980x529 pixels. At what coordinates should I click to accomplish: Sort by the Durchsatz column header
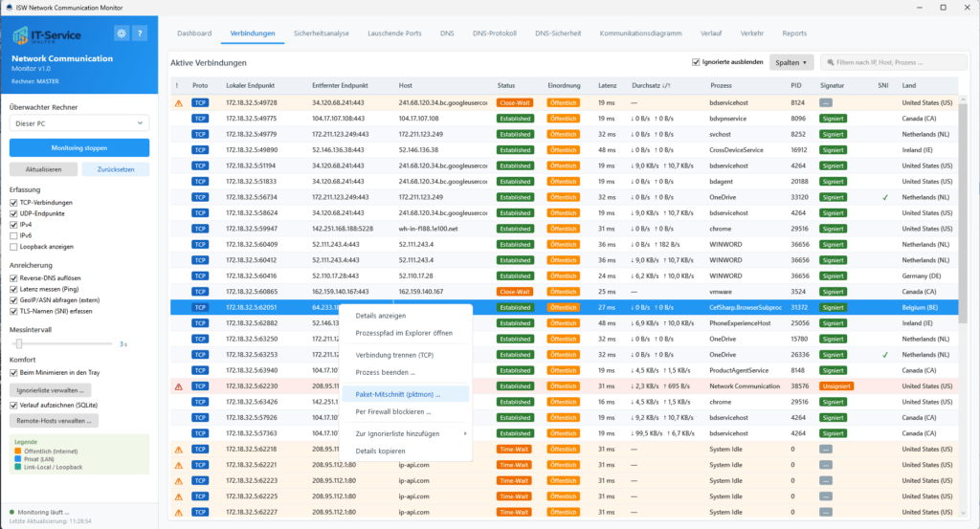[651, 85]
